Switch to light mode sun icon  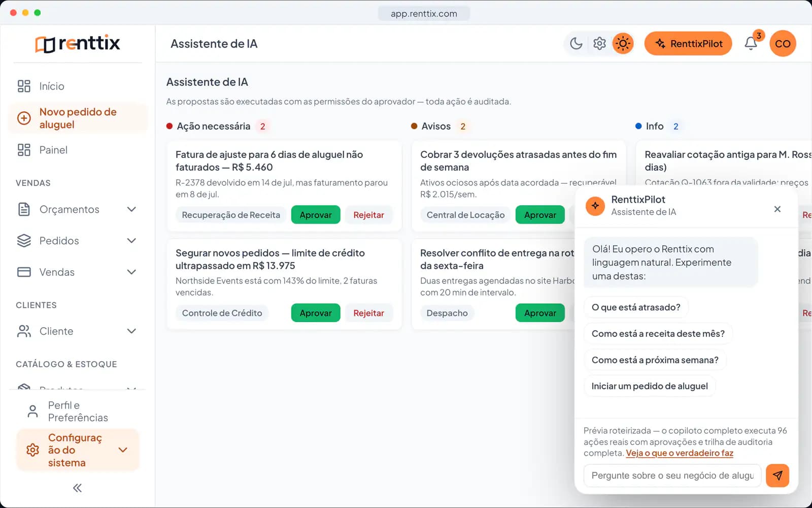point(623,44)
